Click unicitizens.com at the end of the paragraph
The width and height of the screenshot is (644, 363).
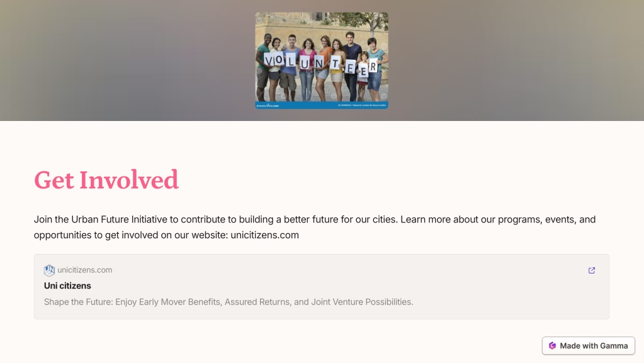pos(264,235)
